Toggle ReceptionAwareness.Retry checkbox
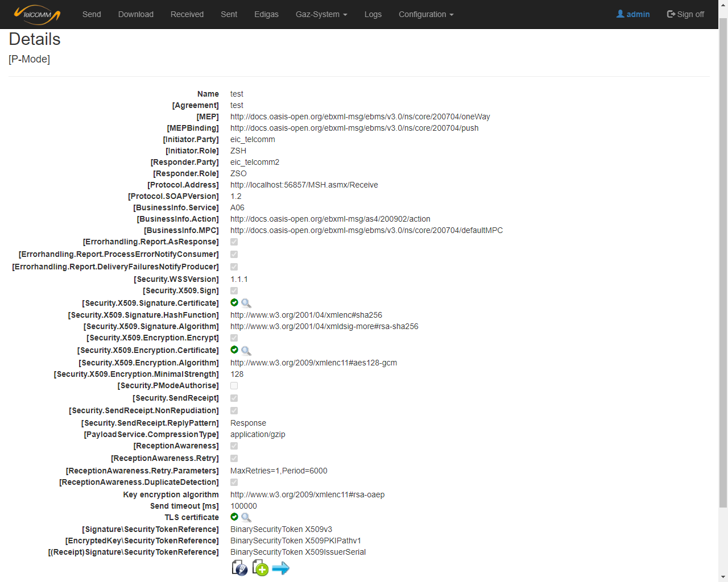The width and height of the screenshot is (728, 582). 234,459
